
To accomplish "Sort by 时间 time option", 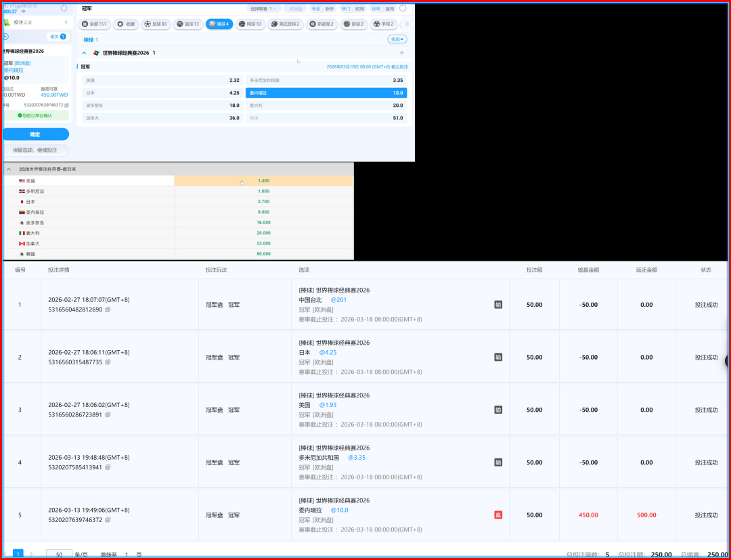I will tap(359, 9).
